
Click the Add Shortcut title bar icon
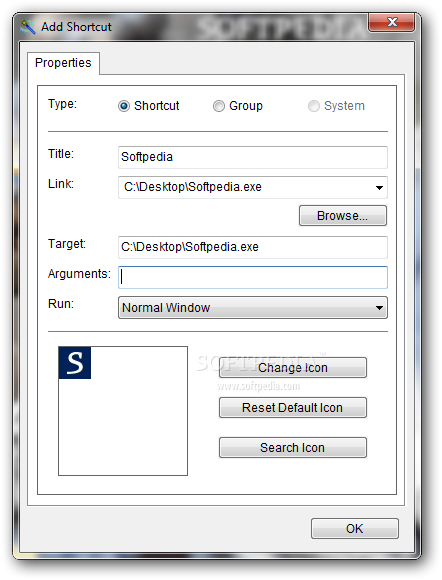[x=27, y=27]
